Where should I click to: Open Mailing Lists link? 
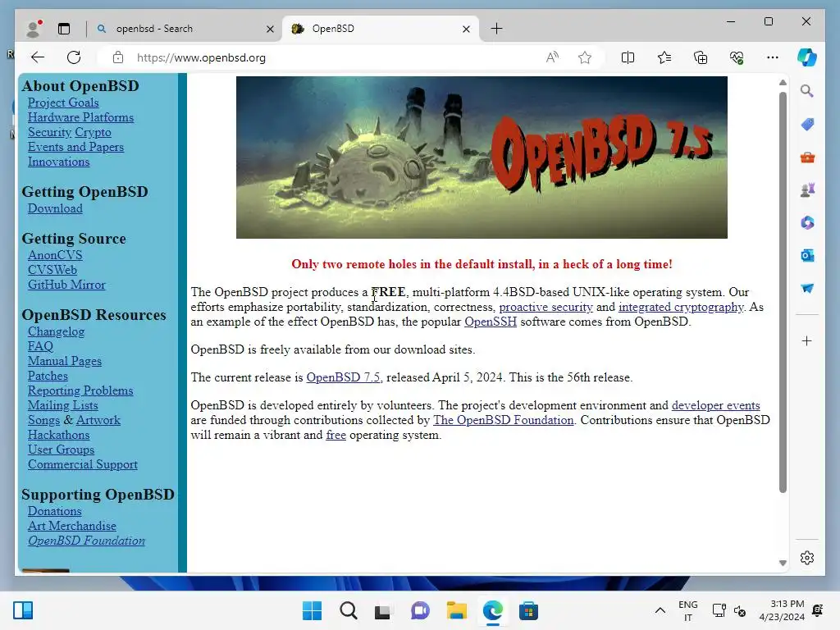[x=62, y=405]
